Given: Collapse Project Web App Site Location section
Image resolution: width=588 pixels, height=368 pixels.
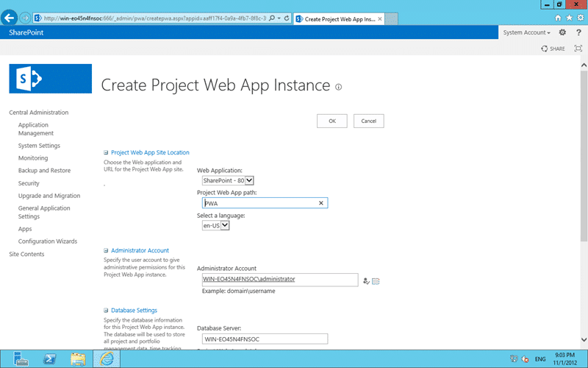Looking at the screenshot, I should coord(106,152).
